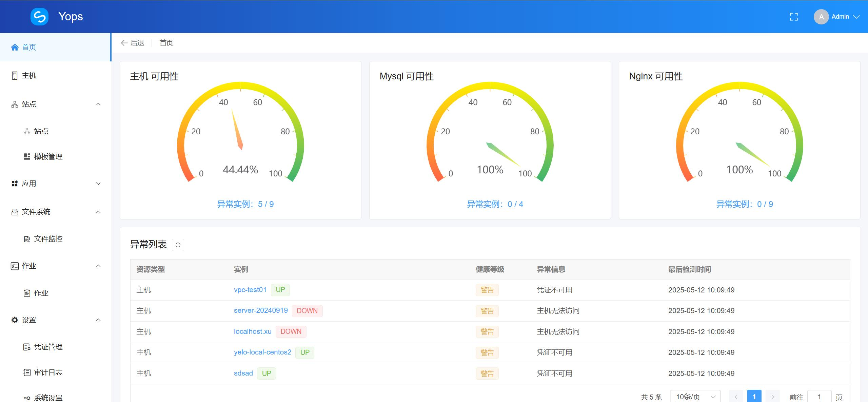View 异常实例 5/9 for 主机可用性

pos(245,204)
